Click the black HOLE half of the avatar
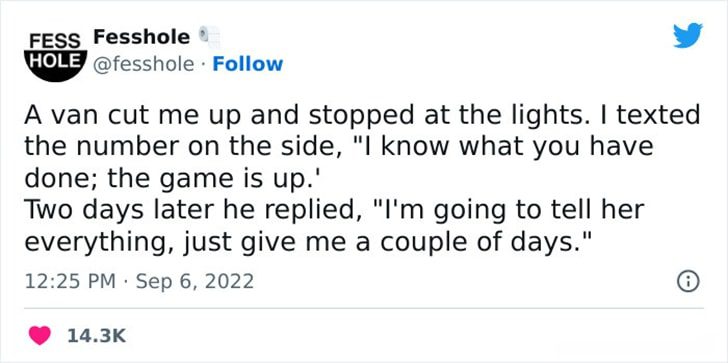Viewport: 728px width, 363px height. click(56, 65)
